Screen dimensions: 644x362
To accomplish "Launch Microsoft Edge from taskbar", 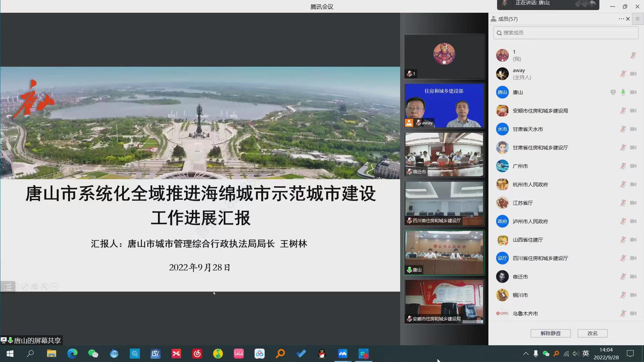I will [x=72, y=354].
